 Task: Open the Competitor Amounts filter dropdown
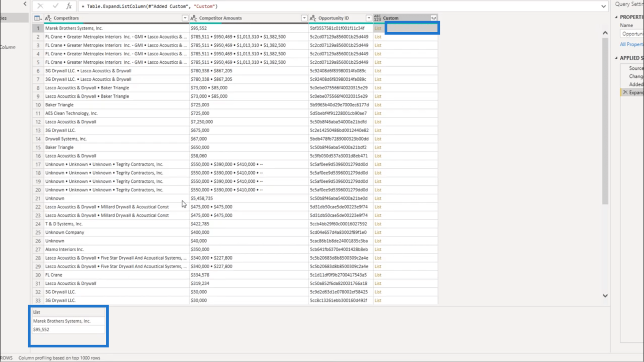304,18
